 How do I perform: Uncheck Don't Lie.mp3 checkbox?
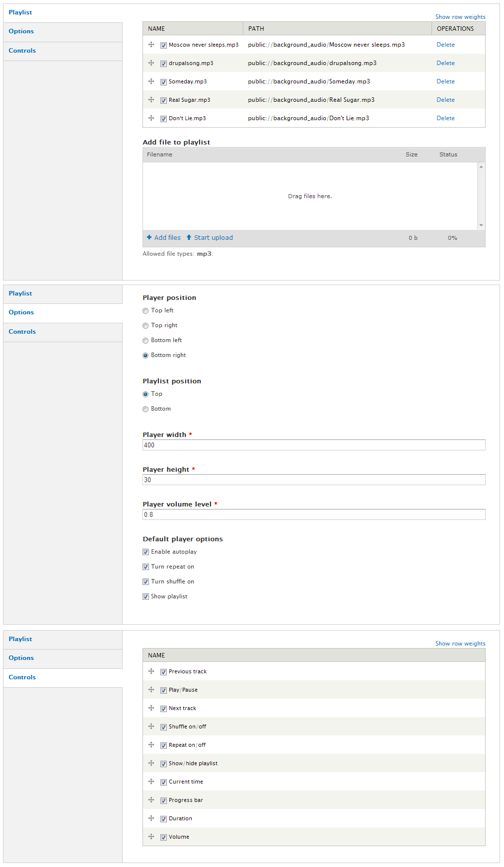[x=163, y=119]
